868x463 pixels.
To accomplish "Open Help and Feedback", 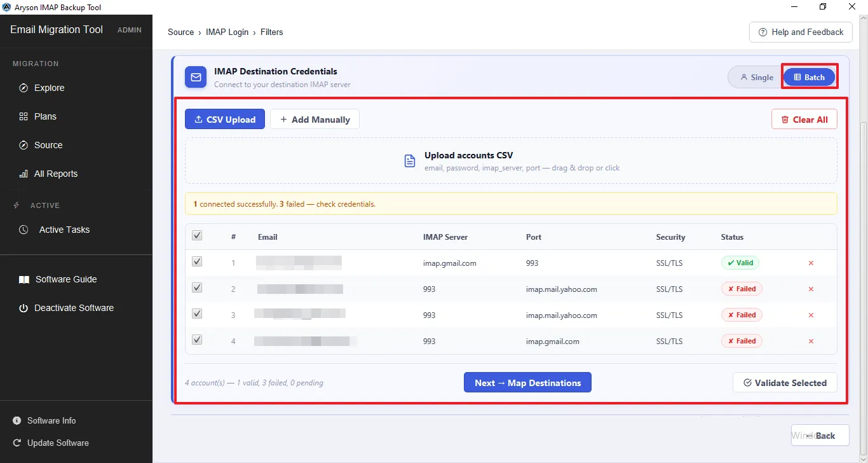I will coord(801,32).
